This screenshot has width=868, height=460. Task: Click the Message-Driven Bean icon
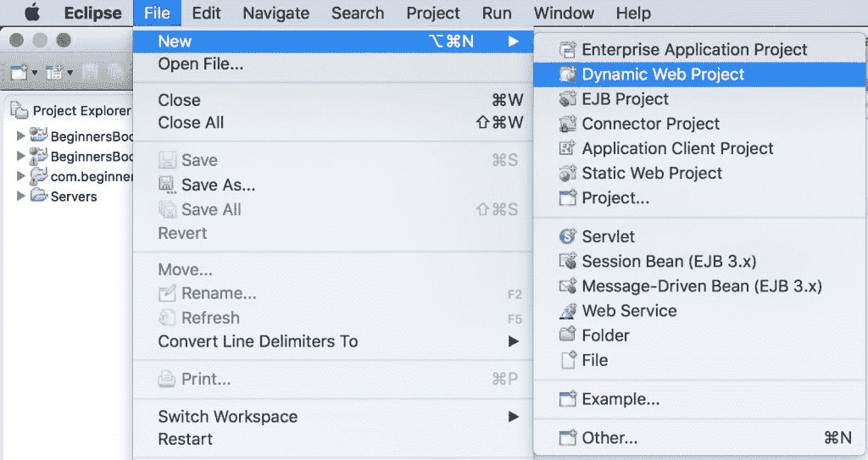tap(567, 285)
